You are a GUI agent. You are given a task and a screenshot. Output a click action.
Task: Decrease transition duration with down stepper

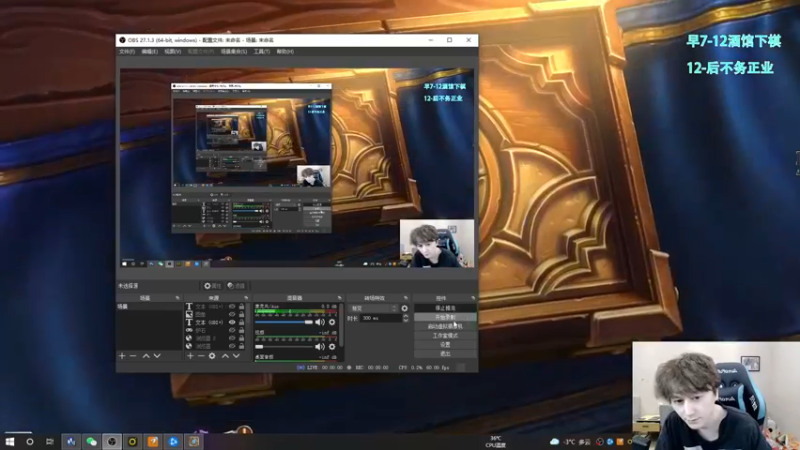click(x=406, y=320)
